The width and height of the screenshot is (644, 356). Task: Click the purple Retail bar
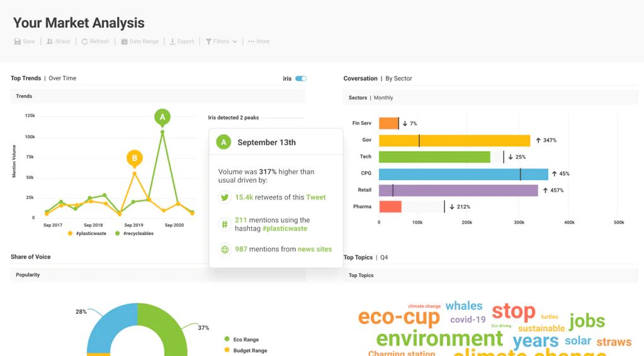point(458,190)
